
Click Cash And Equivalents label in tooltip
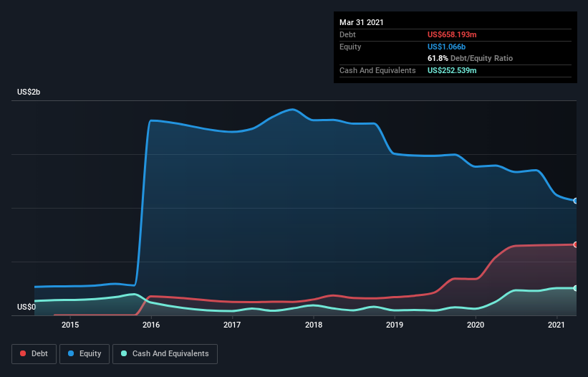377,70
